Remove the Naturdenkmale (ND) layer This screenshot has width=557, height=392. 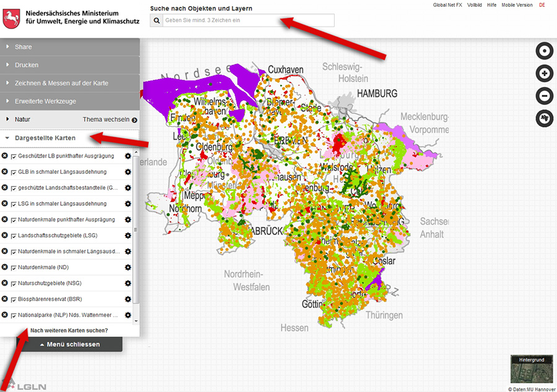coord(5,267)
